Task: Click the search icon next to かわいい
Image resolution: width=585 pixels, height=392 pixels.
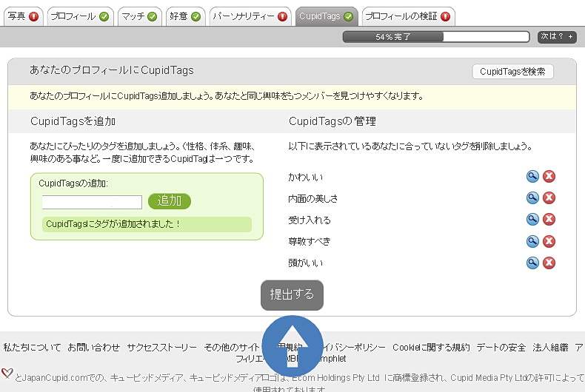Action: tap(532, 176)
